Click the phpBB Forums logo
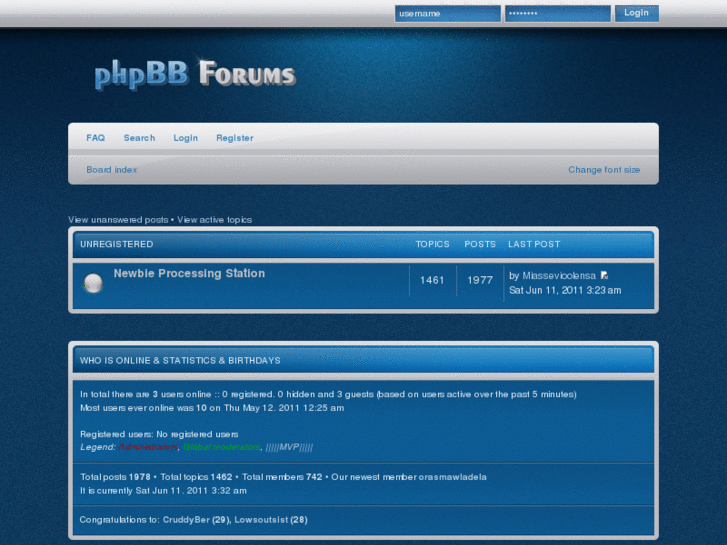 (195, 74)
